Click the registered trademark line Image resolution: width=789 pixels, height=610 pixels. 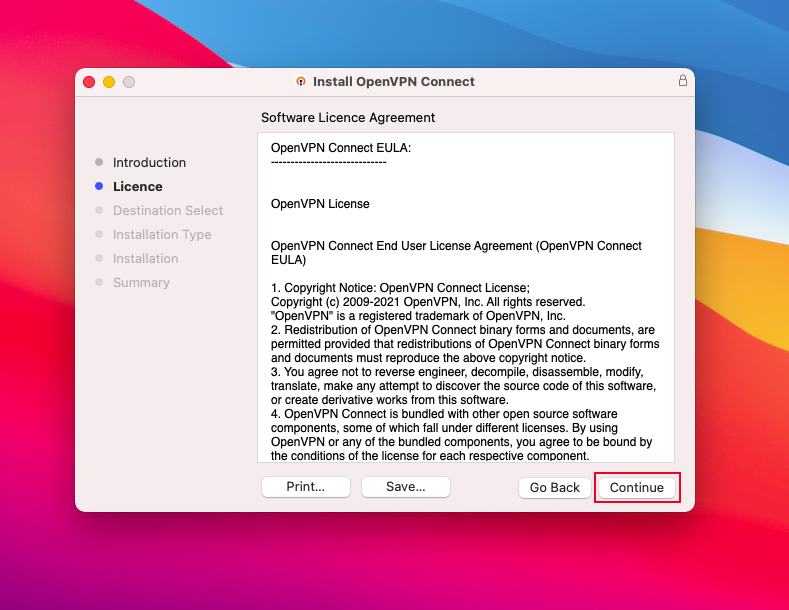(x=418, y=316)
